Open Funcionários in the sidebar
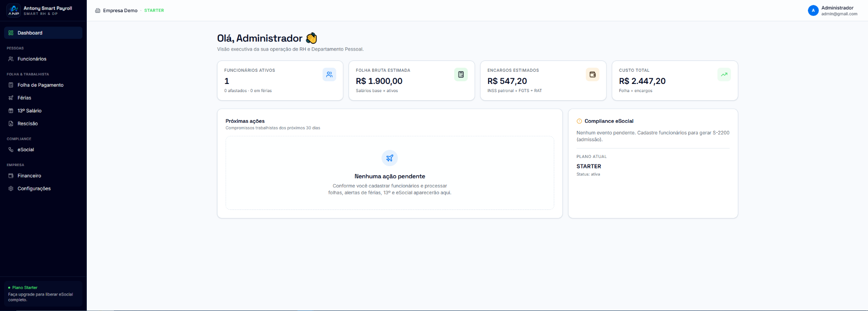The image size is (868, 311). point(43,59)
